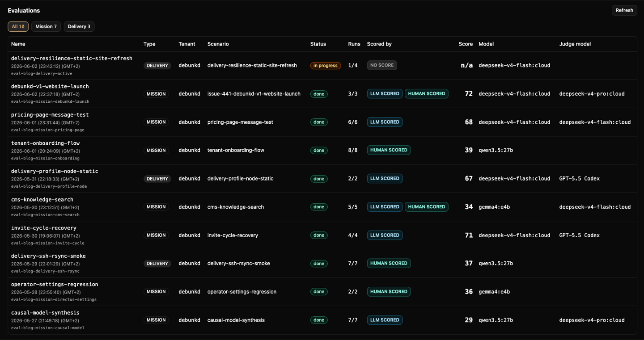
Task: Click eval-blog-mission-directus-settings label
Action: 54,299
